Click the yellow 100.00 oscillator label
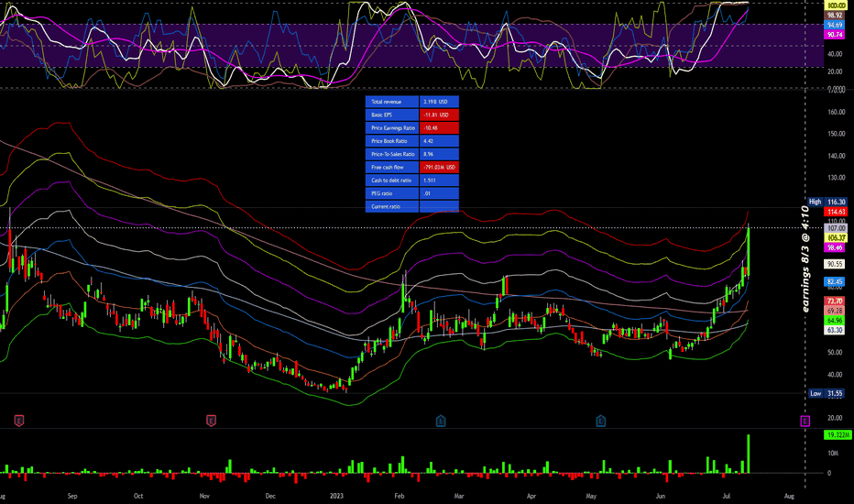This screenshot has width=854, height=504. [x=836, y=5]
